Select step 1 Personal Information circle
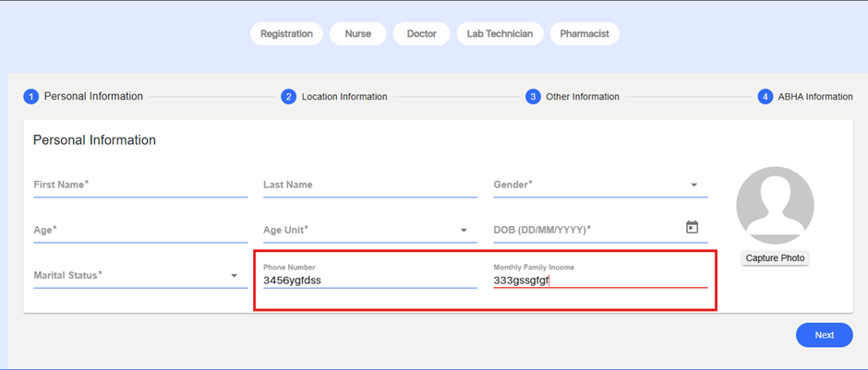 (30, 96)
